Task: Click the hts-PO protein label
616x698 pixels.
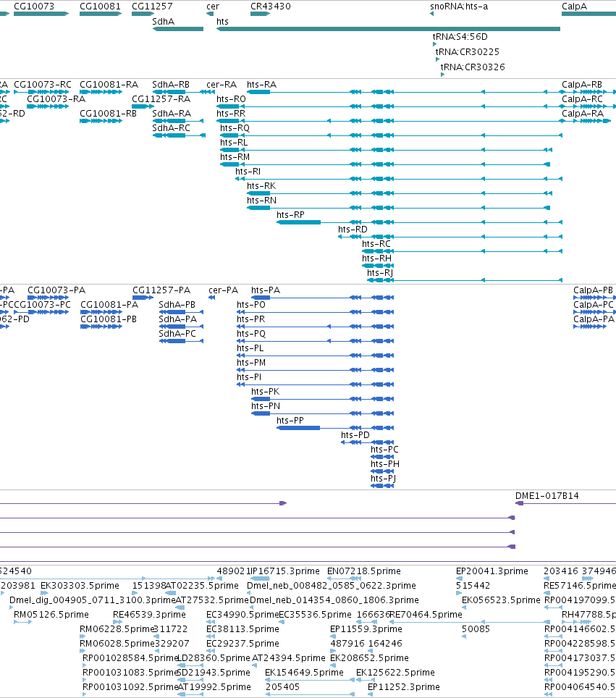Action: click(x=251, y=305)
